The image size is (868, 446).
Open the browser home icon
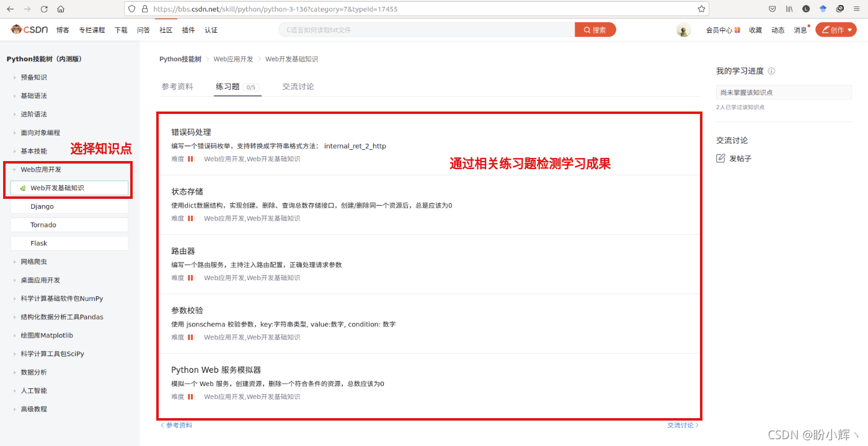pyautogui.click(x=61, y=9)
